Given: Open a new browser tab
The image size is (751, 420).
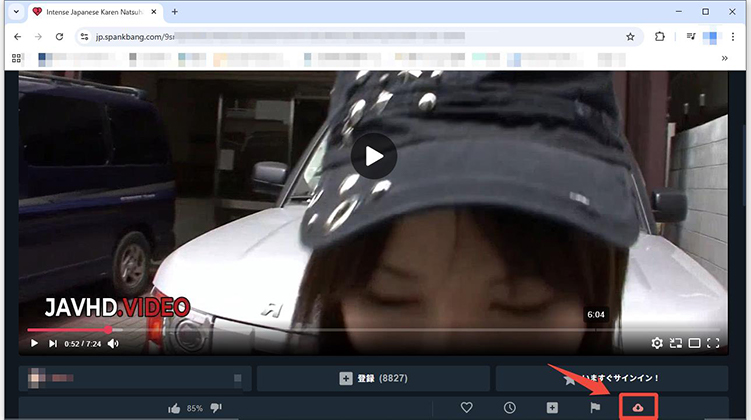Looking at the screenshot, I should (175, 12).
